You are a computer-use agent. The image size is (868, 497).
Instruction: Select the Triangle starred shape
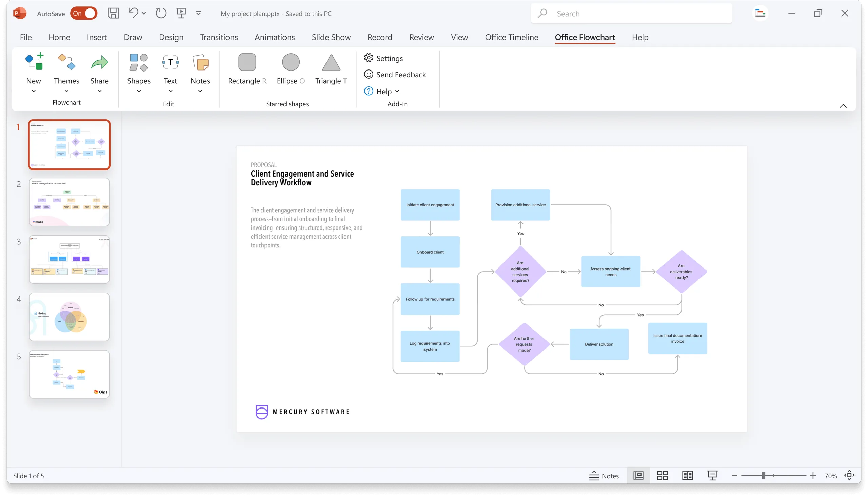click(331, 62)
